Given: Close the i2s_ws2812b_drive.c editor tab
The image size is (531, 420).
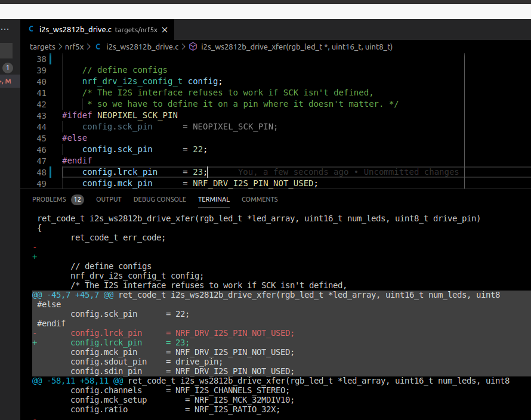Looking at the screenshot, I should coord(165,30).
